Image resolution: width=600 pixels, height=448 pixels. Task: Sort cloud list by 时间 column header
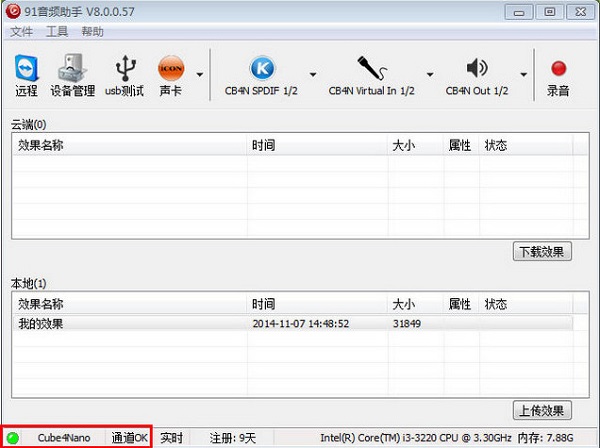pyautogui.click(x=317, y=145)
